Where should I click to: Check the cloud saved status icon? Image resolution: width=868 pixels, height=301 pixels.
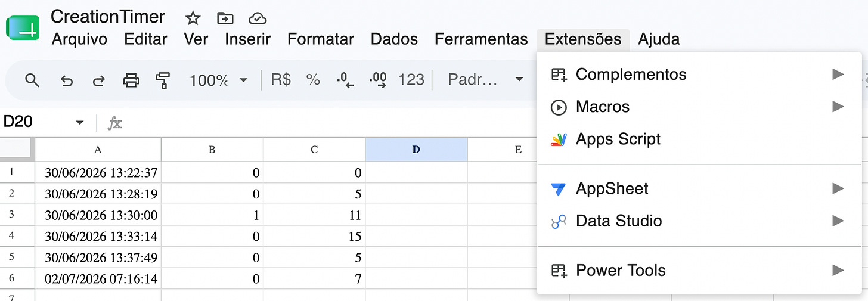pos(257,18)
